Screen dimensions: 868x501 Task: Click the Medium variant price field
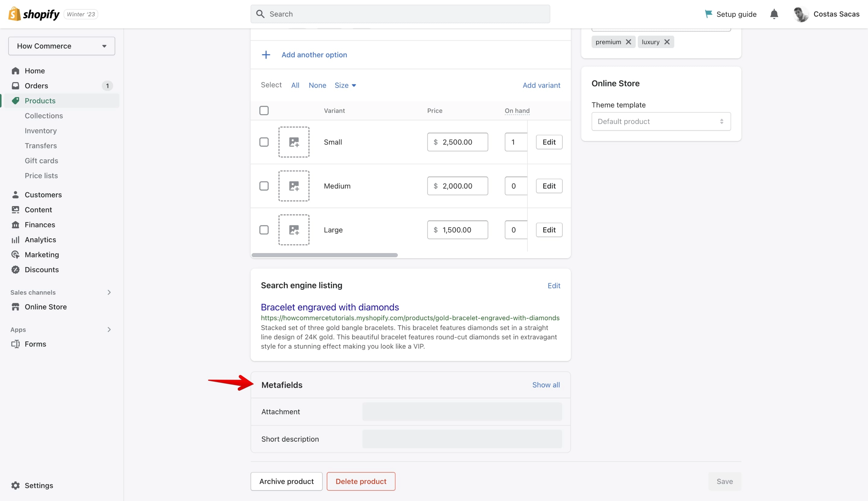(458, 186)
